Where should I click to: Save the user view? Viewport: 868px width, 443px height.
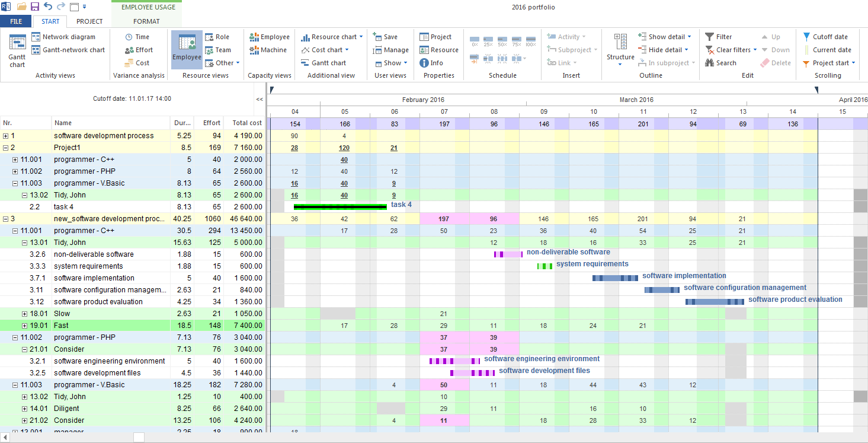[x=385, y=37]
